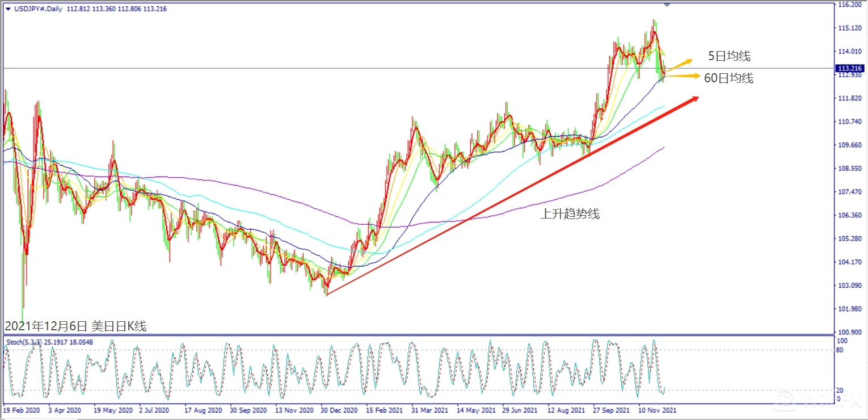Click the 113.216 current price tag

(849, 68)
